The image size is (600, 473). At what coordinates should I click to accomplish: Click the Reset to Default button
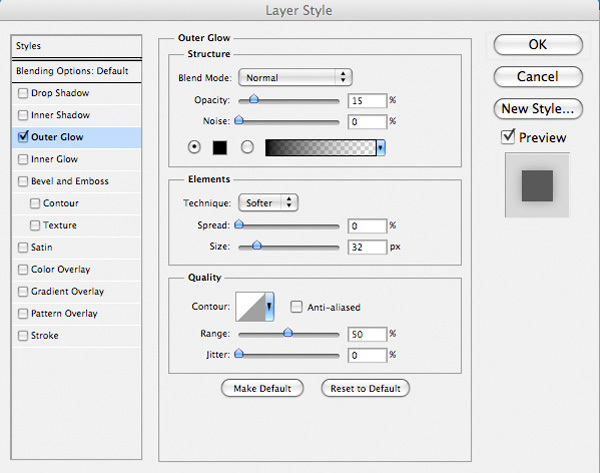pyautogui.click(x=365, y=388)
